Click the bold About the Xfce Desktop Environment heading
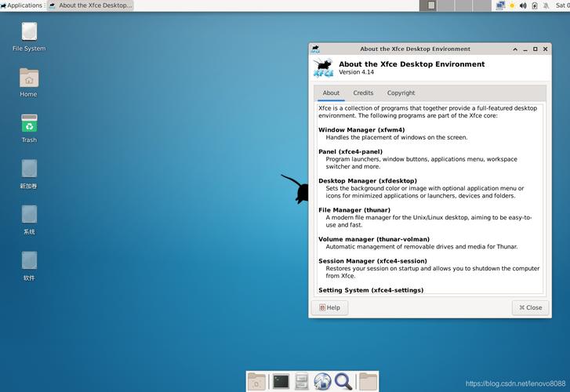 [x=412, y=64]
